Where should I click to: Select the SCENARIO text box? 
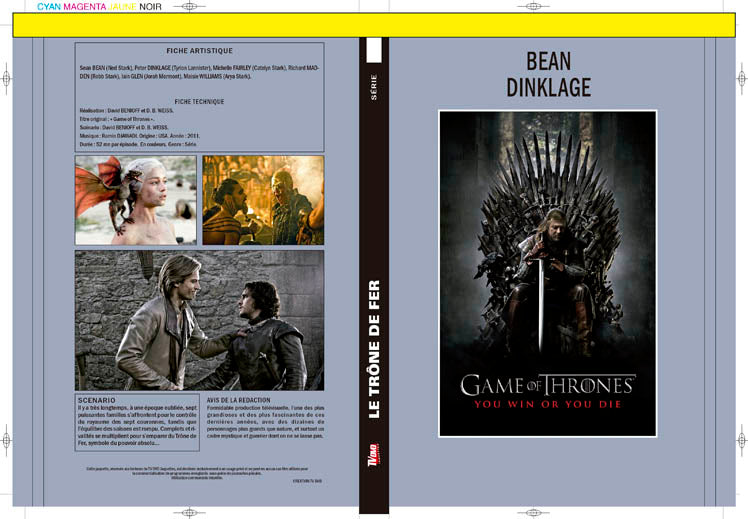coord(137,422)
